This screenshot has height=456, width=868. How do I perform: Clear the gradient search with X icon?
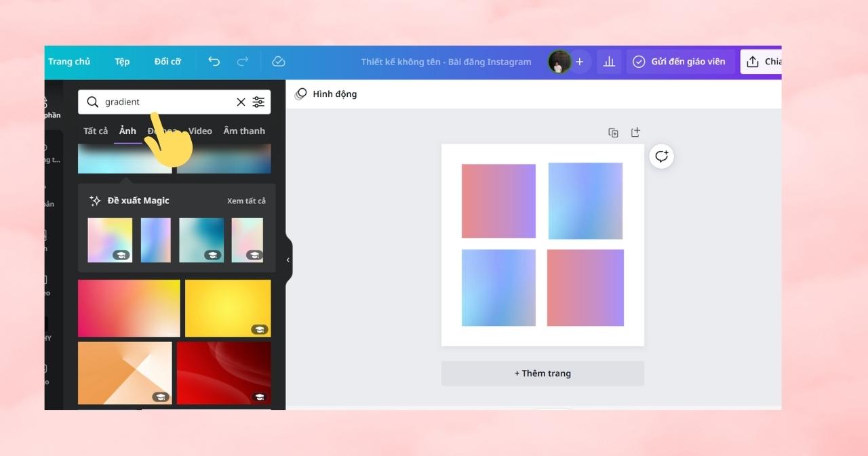click(x=241, y=102)
